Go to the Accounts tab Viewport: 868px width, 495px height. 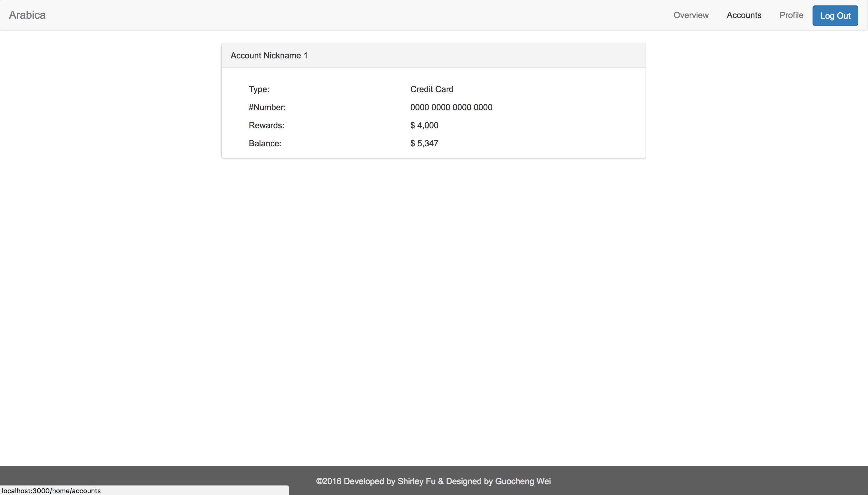pyautogui.click(x=744, y=15)
